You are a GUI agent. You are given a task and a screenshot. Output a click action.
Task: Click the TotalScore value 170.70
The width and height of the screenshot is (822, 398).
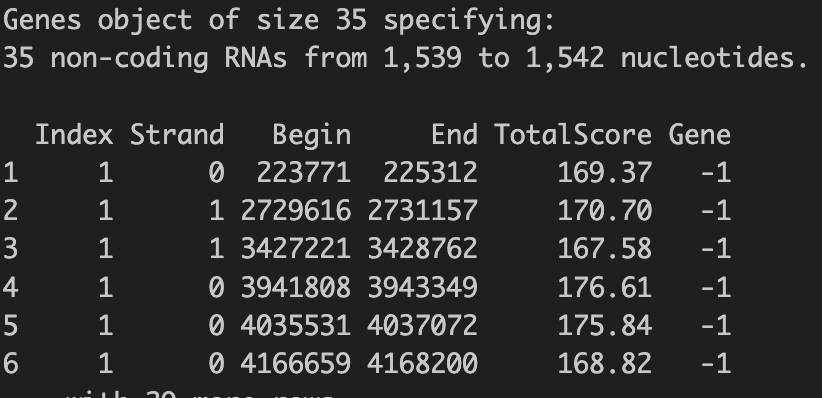pos(604,211)
